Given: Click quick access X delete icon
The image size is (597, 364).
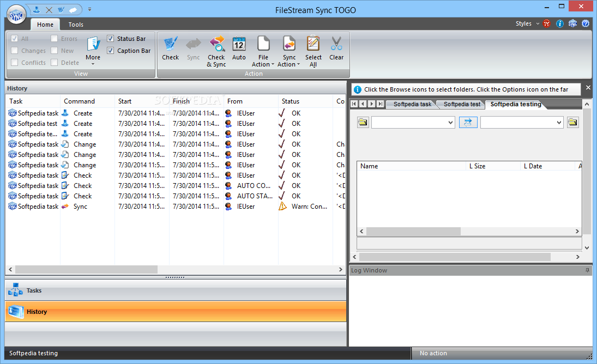Looking at the screenshot, I should [49, 10].
